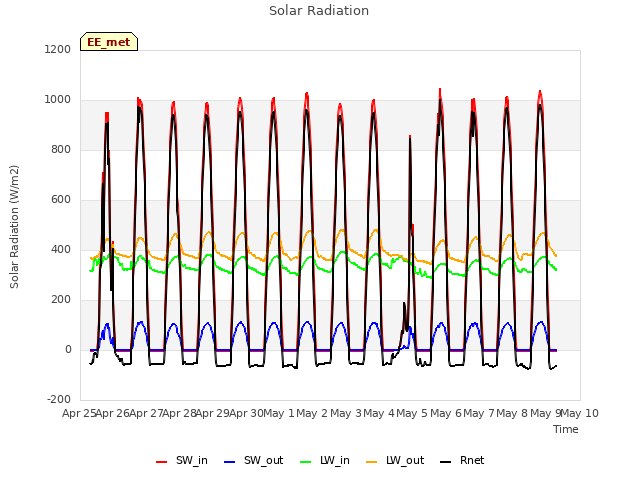Image resolution: width=640 pixels, height=480 pixels.
Task: Click the EE_met annotation box
Action: click(109, 42)
